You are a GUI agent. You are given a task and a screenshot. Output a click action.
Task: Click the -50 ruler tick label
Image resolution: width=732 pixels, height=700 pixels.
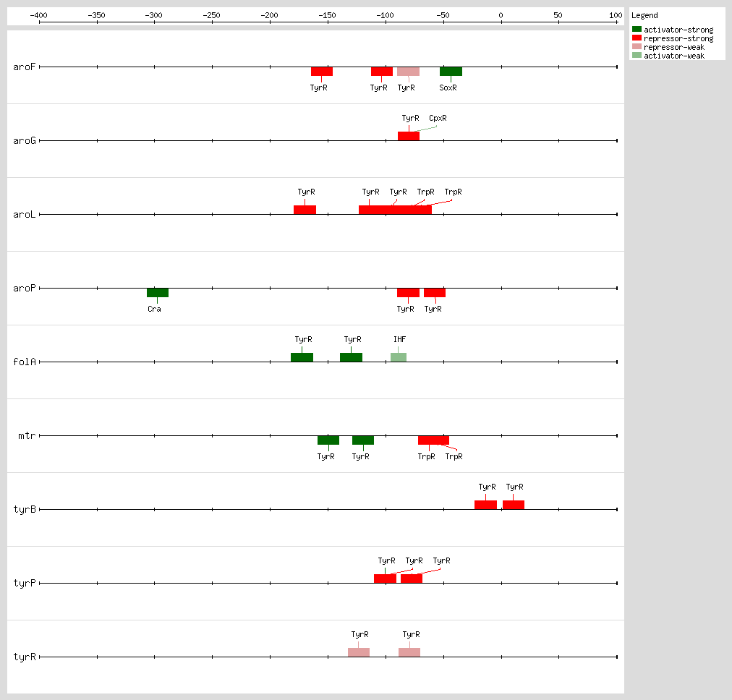443,15
